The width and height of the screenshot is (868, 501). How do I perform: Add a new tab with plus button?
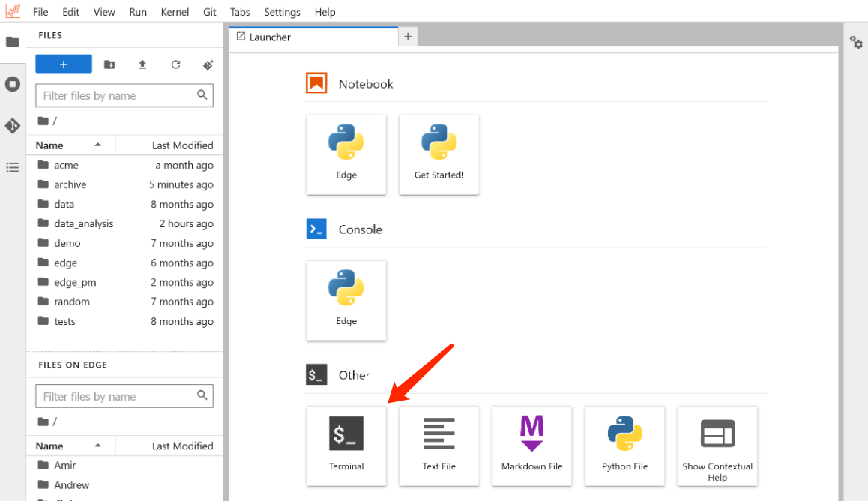point(408,37)
